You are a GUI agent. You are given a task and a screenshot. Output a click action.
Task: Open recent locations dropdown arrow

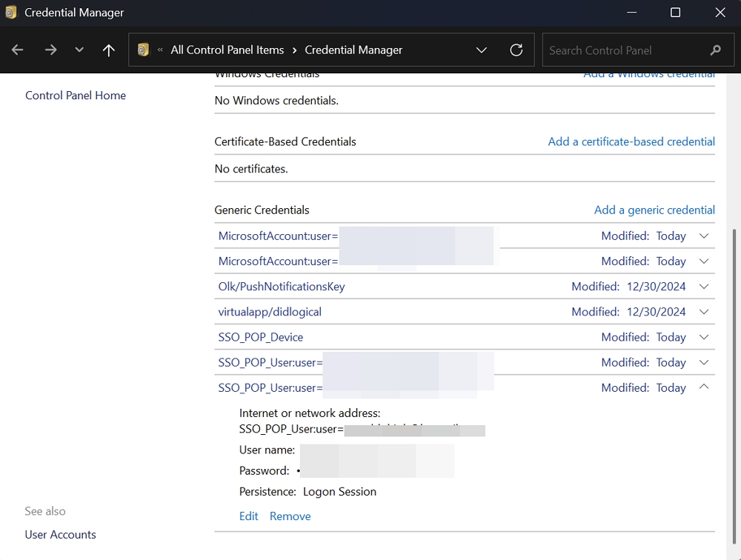coord(79,50)
